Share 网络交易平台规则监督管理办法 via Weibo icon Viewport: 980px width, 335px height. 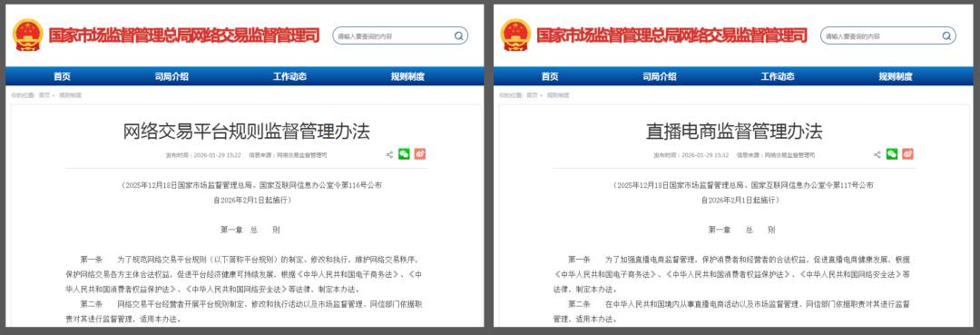click(420, 153)
